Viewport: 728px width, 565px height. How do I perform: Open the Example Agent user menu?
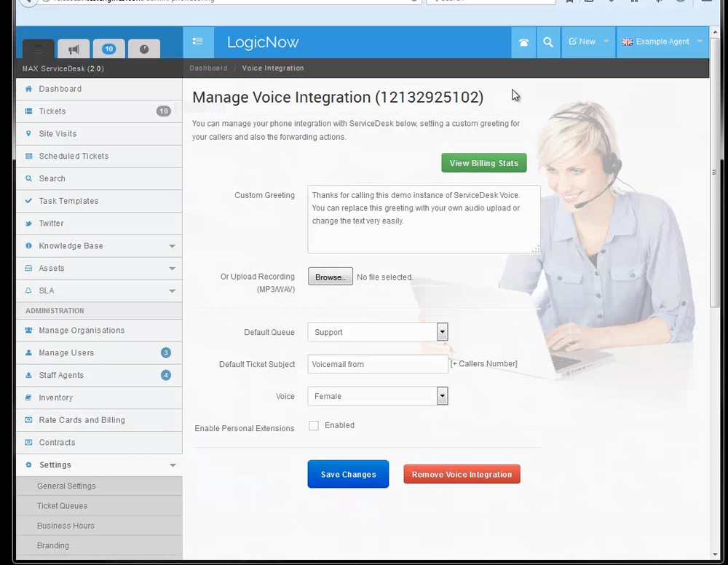tap(662, 42)
